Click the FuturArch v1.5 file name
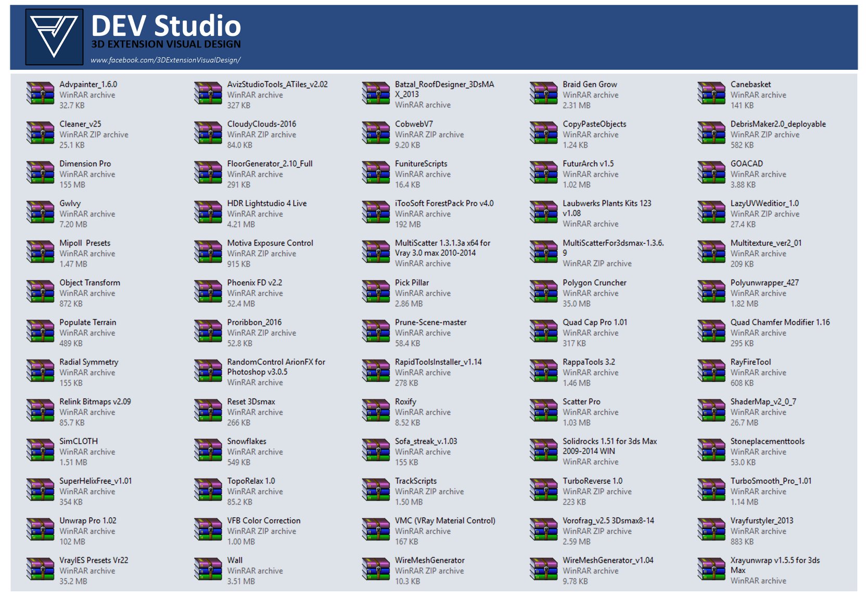The width and height of the screenshot is (868, 602). pyautogui.click(x=588, y=164)
